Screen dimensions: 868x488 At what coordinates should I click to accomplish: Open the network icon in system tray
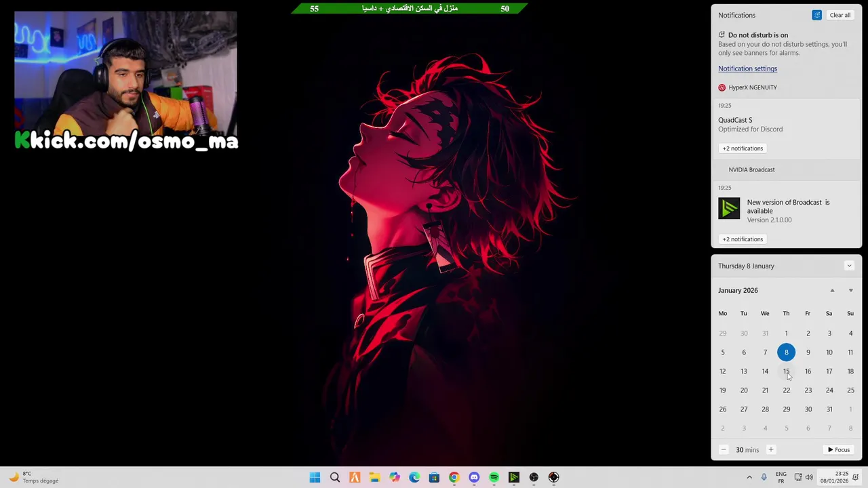point(798,477)
